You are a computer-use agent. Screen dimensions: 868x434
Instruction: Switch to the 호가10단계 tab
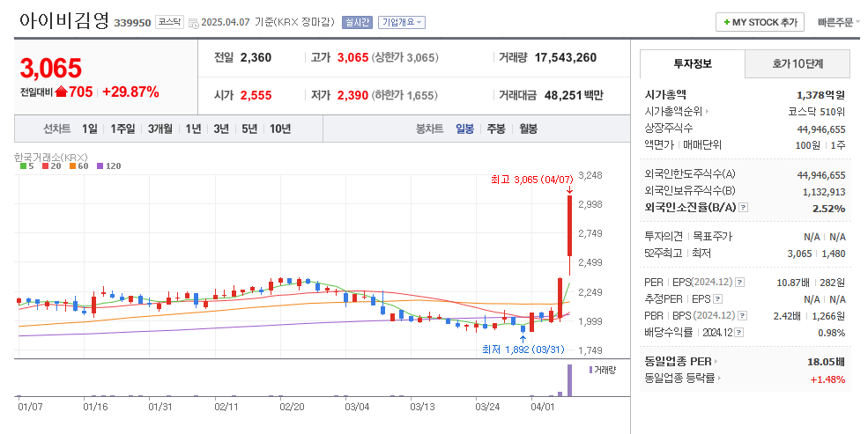(x=798, y=63)
